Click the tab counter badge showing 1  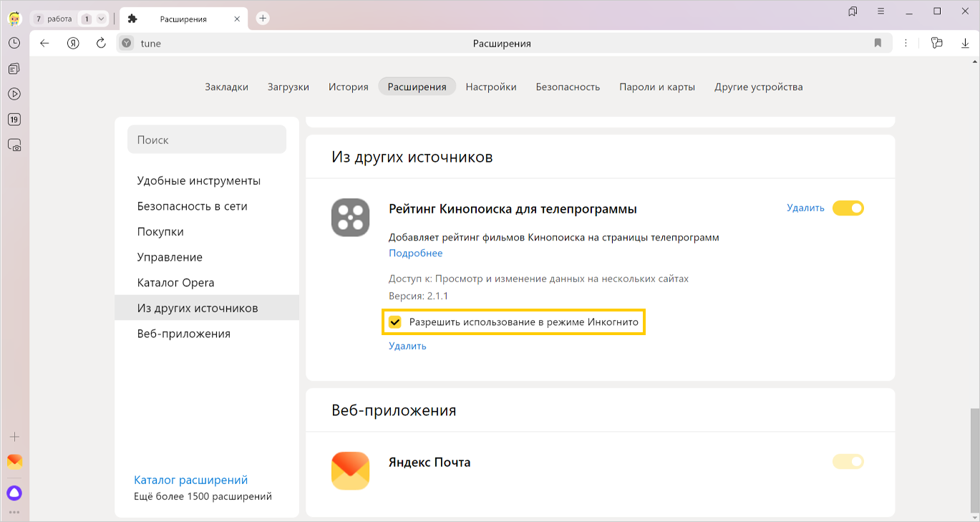87,19
